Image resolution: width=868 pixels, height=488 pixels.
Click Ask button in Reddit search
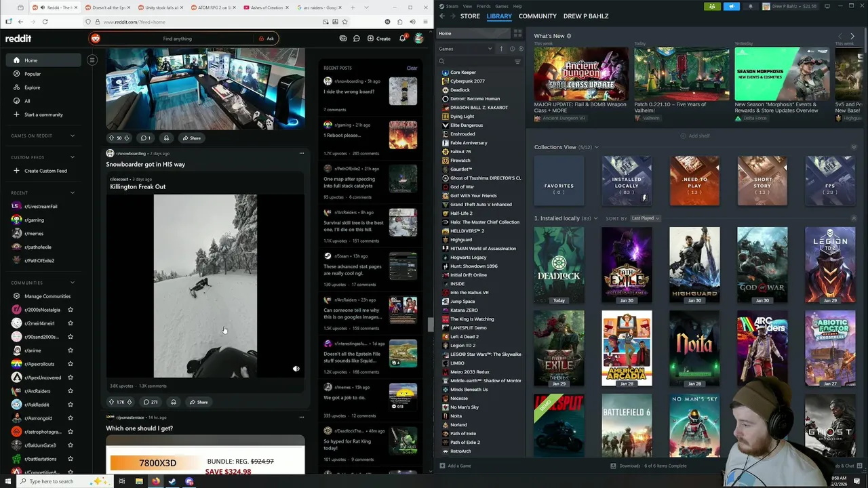(267, 39)
